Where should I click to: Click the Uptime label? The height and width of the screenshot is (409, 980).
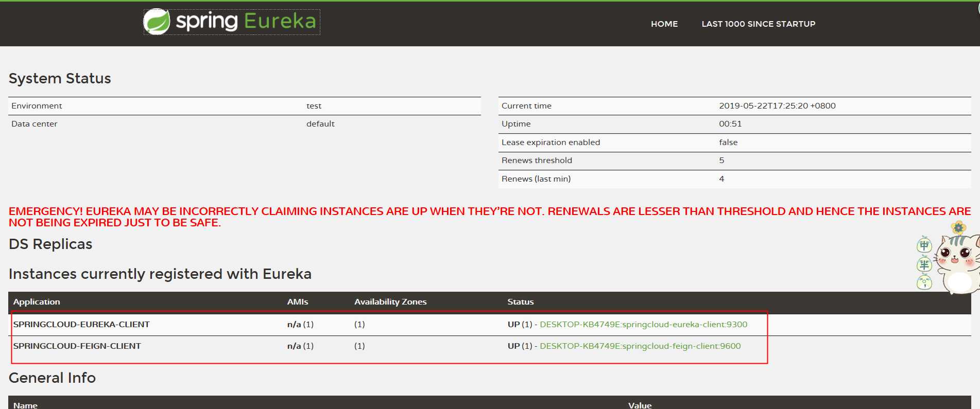(x=516, y=123)
